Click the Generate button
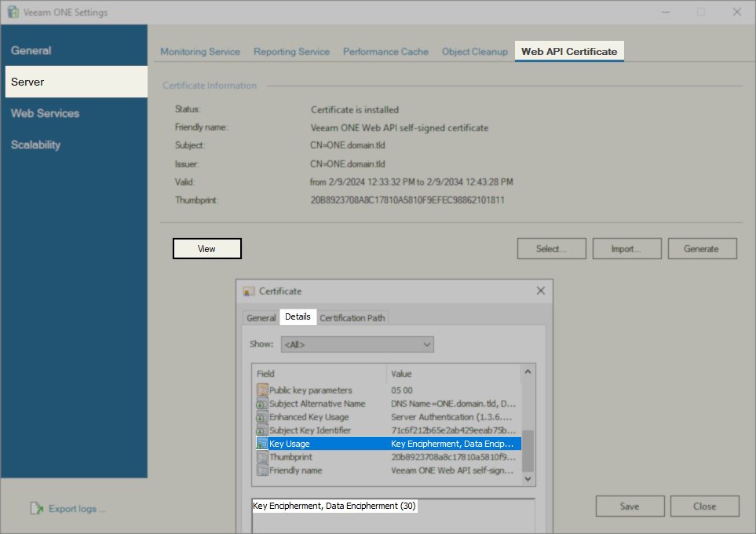 (702, 248)
